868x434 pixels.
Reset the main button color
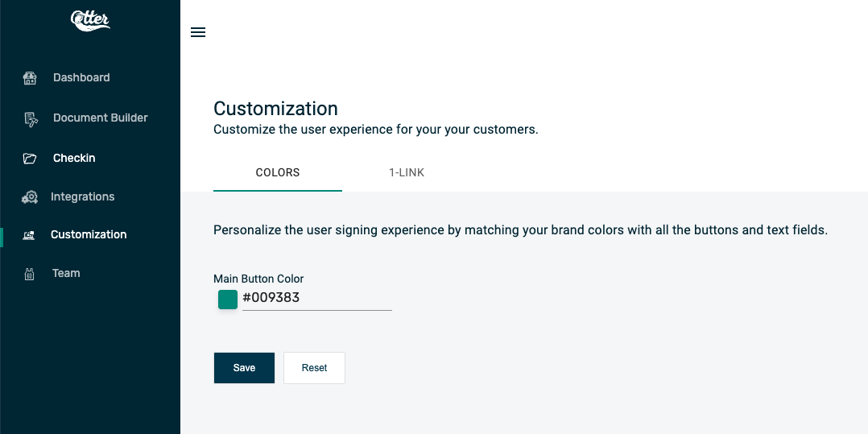pos(314,367)
